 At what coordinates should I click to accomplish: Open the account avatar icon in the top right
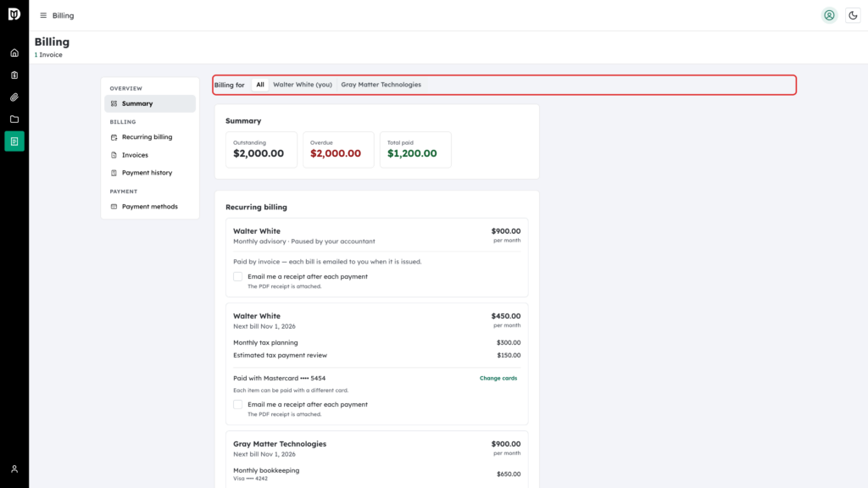[829, 15]
